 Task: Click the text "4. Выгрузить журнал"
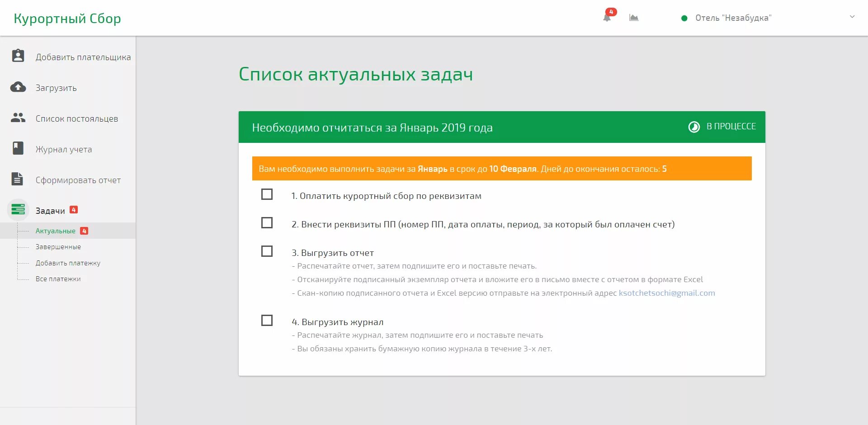(337, 322)
